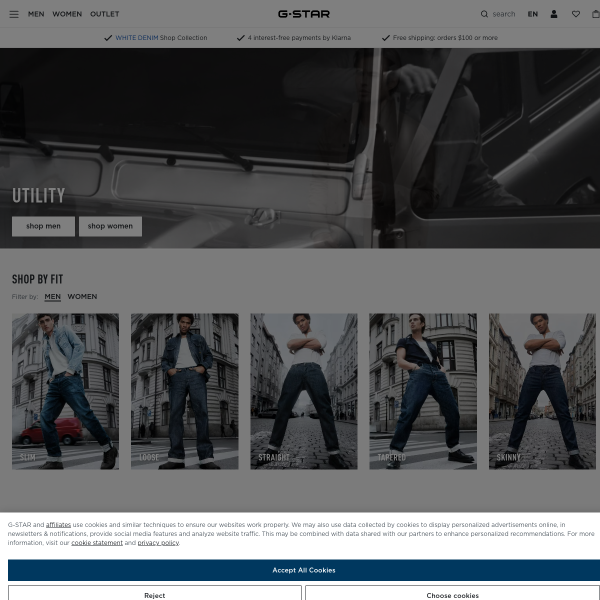
Task: Open the WOMEN navigation menu
Action: pyautogui.click(x=67, y=14)
